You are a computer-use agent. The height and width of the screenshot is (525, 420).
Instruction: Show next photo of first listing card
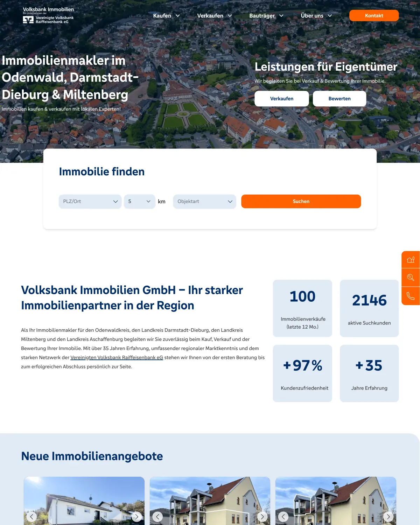(136, 517)
